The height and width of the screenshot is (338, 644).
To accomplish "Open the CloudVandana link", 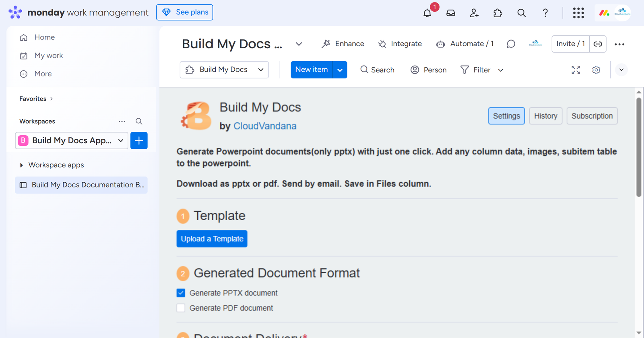I will pos(265,126).
